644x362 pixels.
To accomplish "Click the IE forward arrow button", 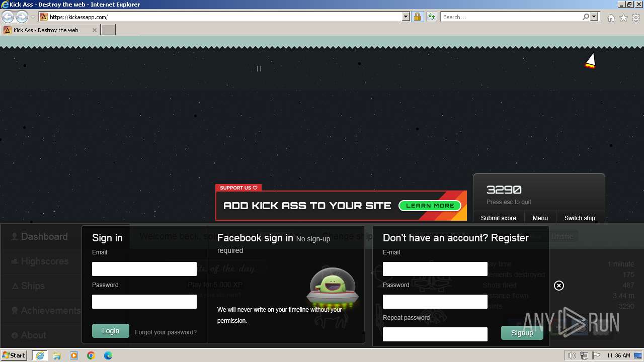I will click(x=22, y=17).
